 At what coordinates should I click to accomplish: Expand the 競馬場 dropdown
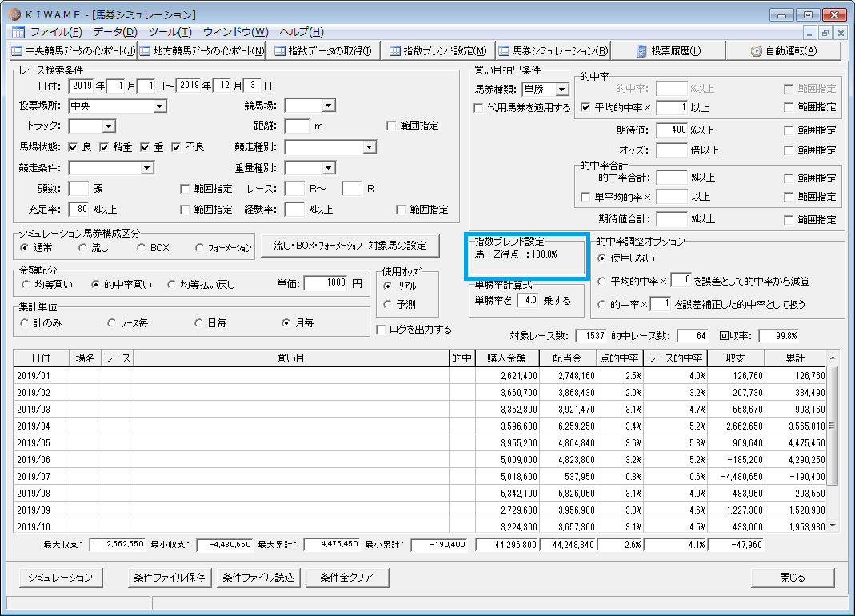tap(328, 106)
